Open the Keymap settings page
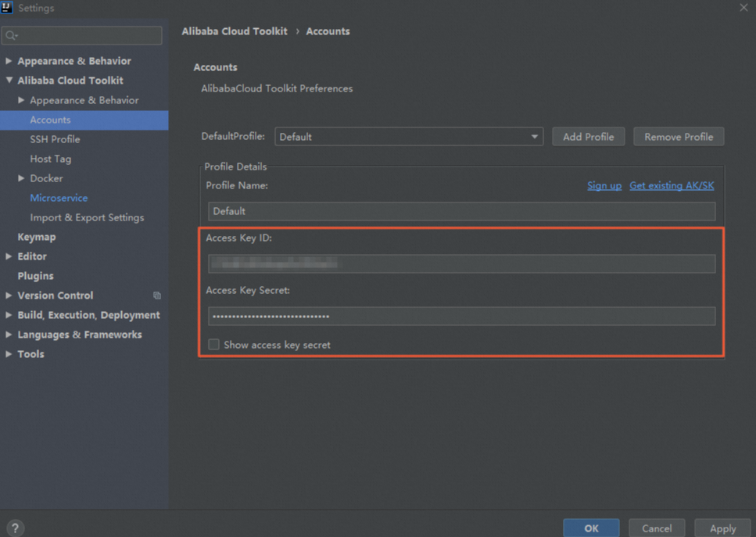The image size is (756, 537). (x=37, y=237)
